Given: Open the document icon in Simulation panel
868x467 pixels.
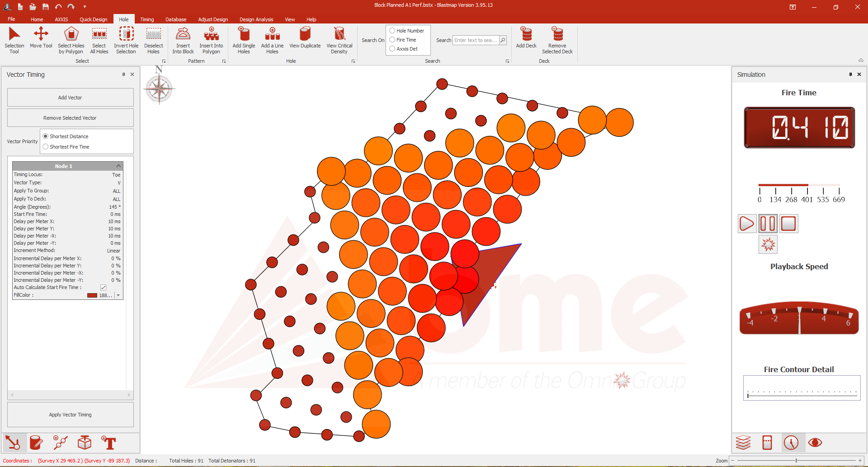Looking at the screenshot, I should coord(767,443).
